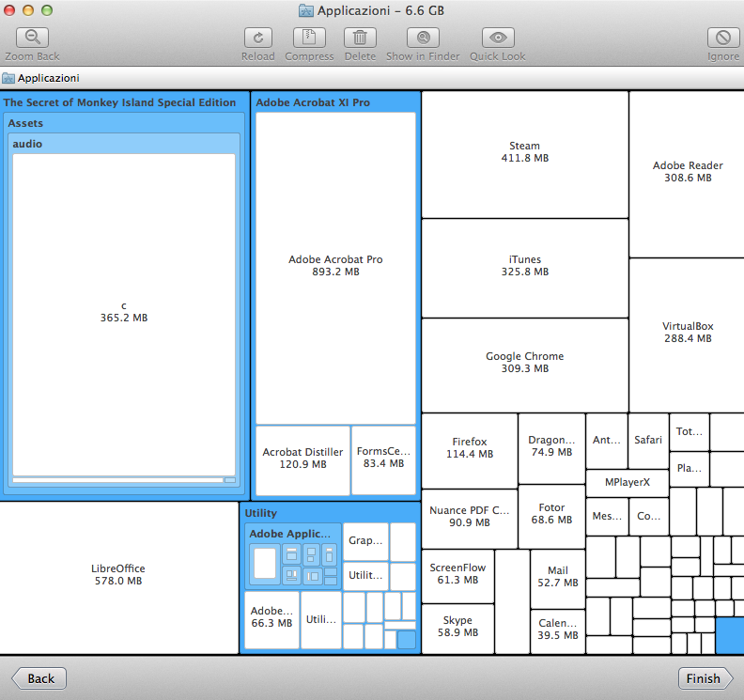Image resolution: width=744 pixels, height=700 pixels.
Task: Select the c 365.2 MB audio block
Action: 124,314
